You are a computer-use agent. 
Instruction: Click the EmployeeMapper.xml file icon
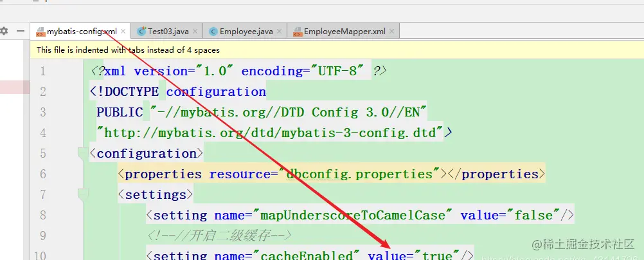pyautogui.click(x=298, y=32)
